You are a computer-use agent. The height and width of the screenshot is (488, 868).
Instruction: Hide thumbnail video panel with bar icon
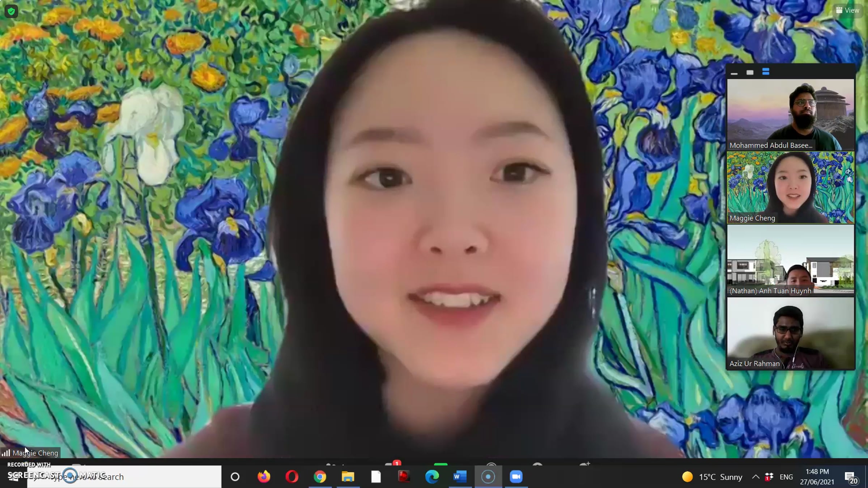pos(734,73)
